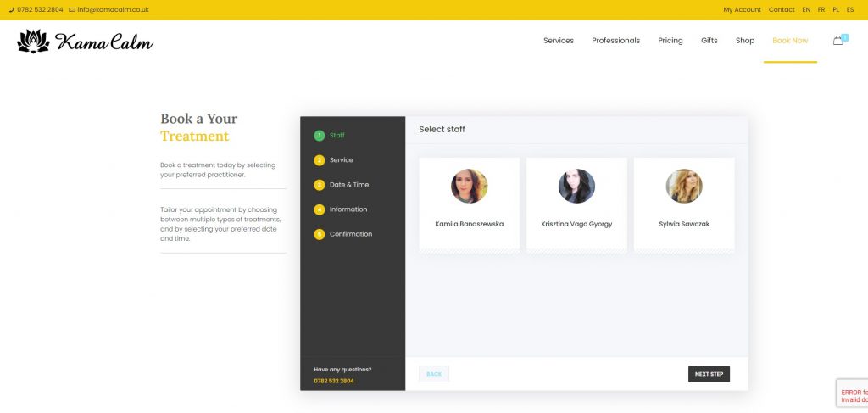Image resolution: width=868 pixels, height=413 pixels.
Task: Click the Kama Calm wordmark text
Action: 104,42
